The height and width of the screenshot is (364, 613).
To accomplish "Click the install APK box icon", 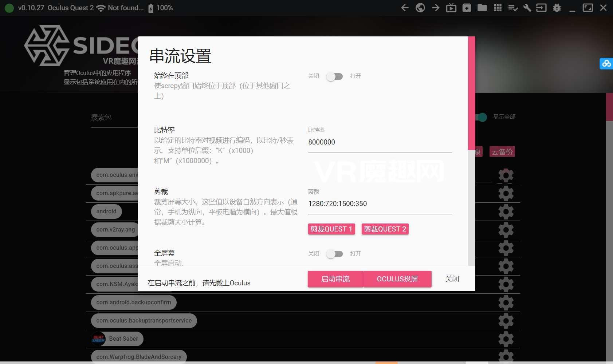I will 467,8.
